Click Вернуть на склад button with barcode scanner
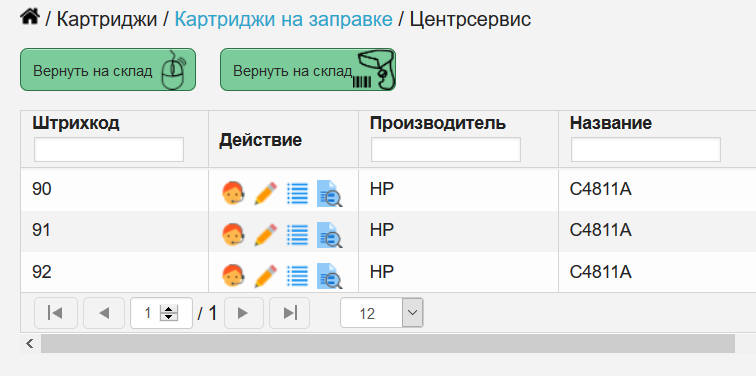 point(308,69)
